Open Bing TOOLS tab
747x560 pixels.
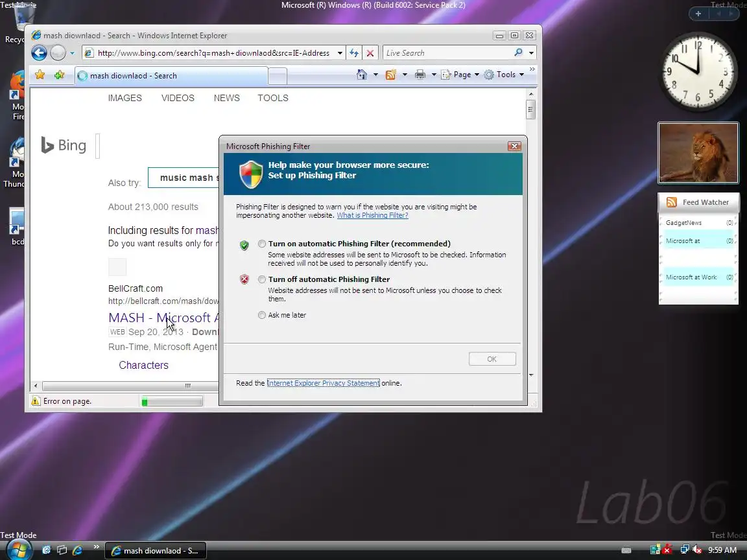(273, 98)
